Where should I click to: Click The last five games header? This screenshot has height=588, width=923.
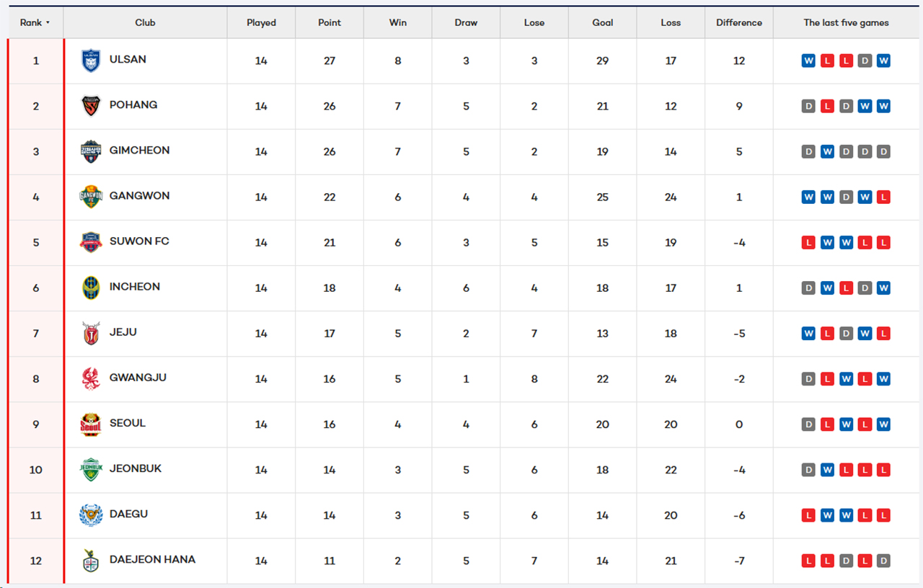point(846,23)
